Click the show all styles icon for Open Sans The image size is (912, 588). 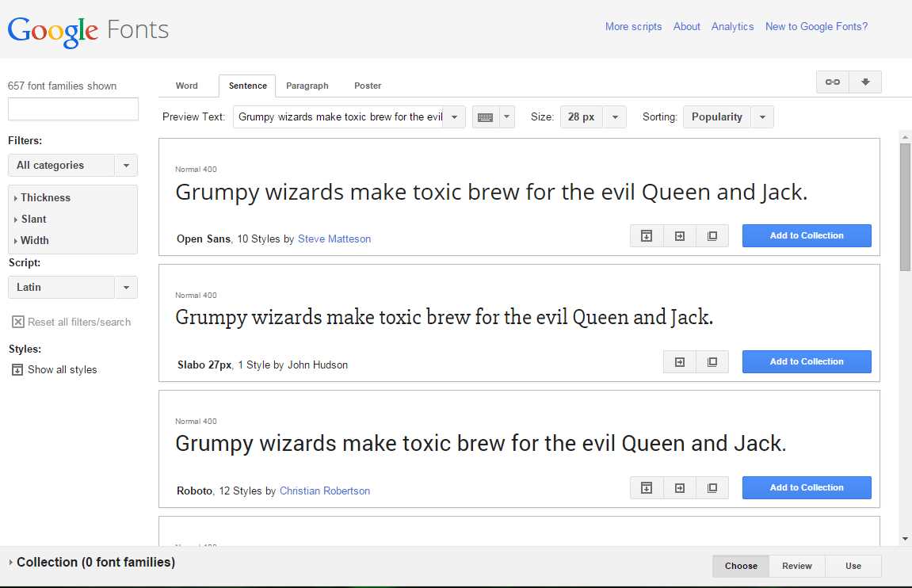point(646,235)
